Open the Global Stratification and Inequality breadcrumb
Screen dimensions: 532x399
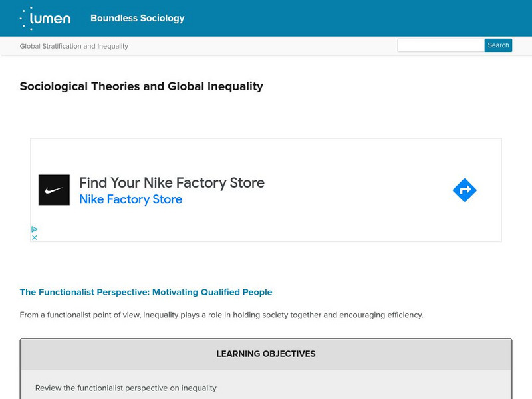[x=74, y=45]
